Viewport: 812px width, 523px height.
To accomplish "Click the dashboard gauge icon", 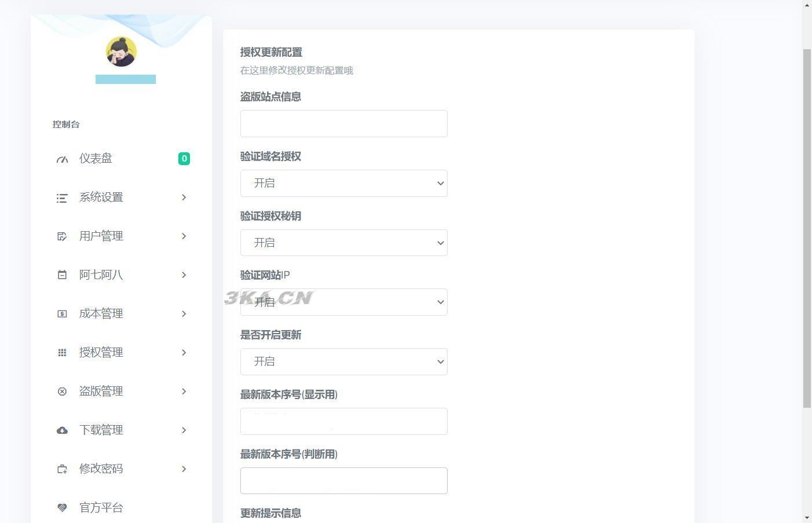I will pyautogui.click(x=62, y=159).
